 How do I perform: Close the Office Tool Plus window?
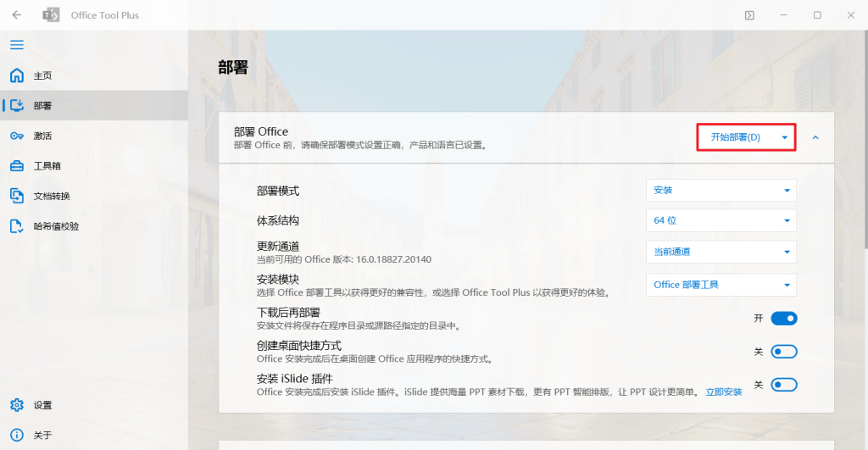[x=851, y=15]
